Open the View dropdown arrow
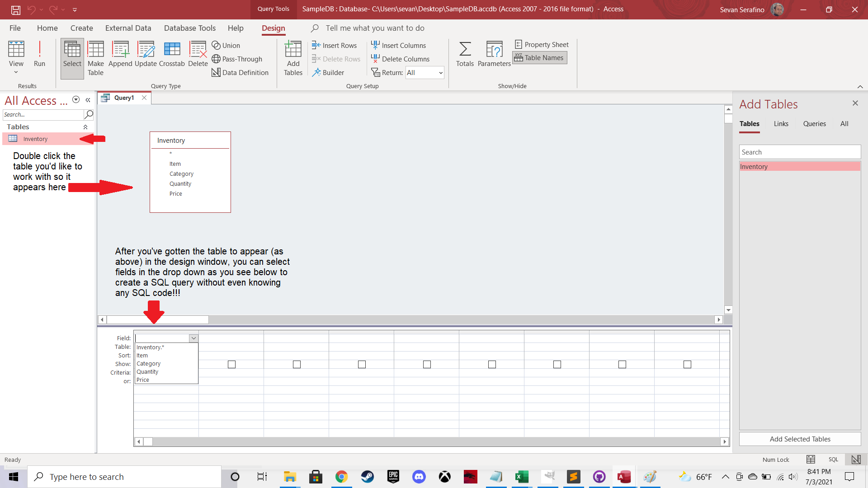This screenshot has height=488, width=868. pyautogui.click(x=16, y=72)
